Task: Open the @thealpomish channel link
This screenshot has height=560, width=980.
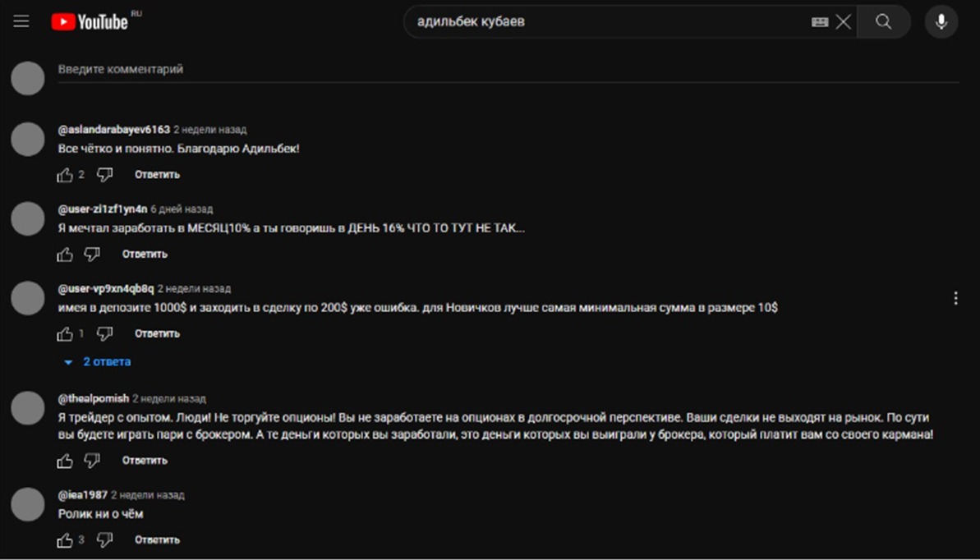Action: [94, 399]
